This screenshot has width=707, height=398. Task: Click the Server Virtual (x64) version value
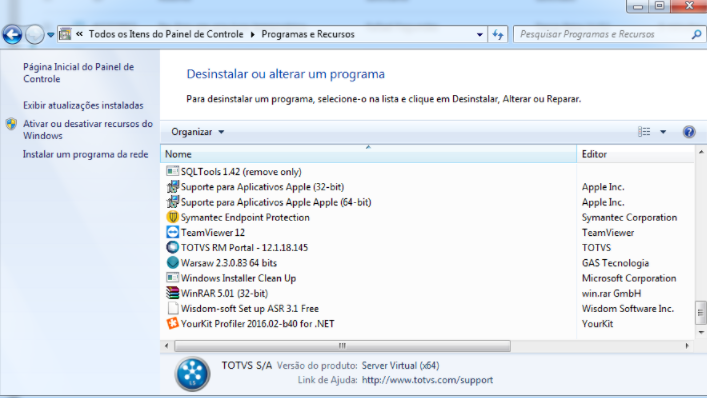click(400, 366)
